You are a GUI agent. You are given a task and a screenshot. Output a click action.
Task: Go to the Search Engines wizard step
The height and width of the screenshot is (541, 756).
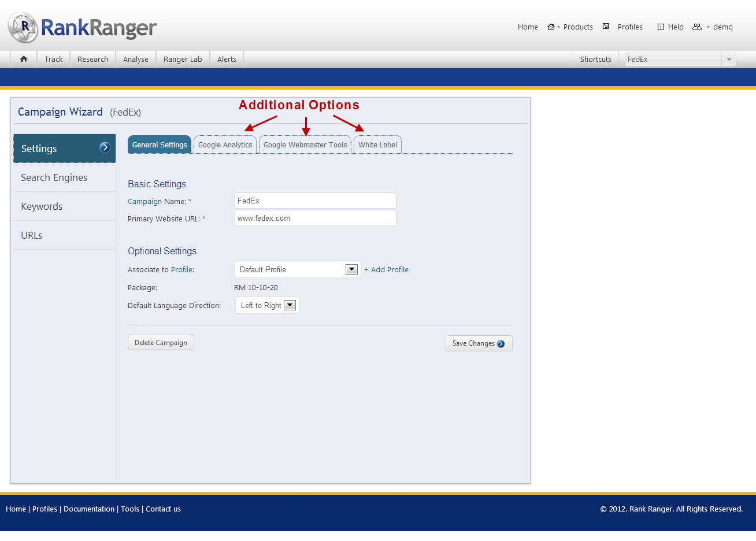pyautogui.click(x=64, y=177)
